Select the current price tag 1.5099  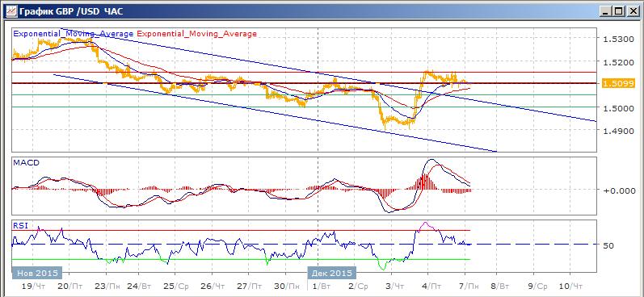pos(618,84)
